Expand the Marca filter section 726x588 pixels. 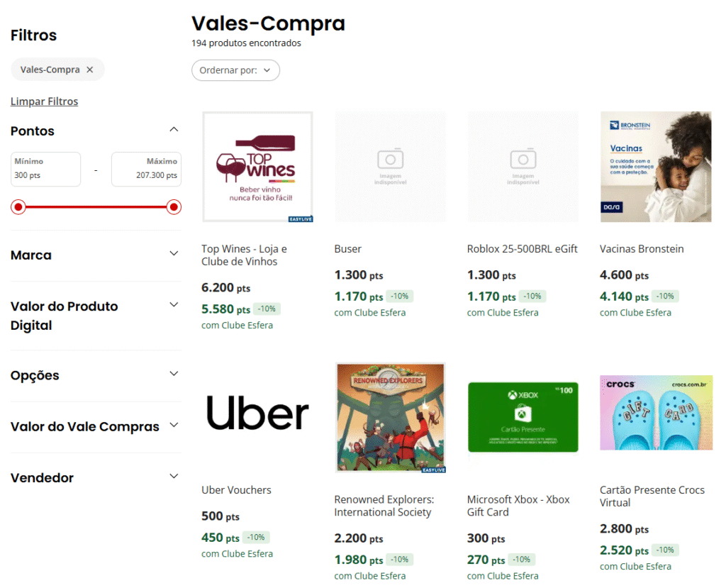pyautogui.click(x=174, y=254)
